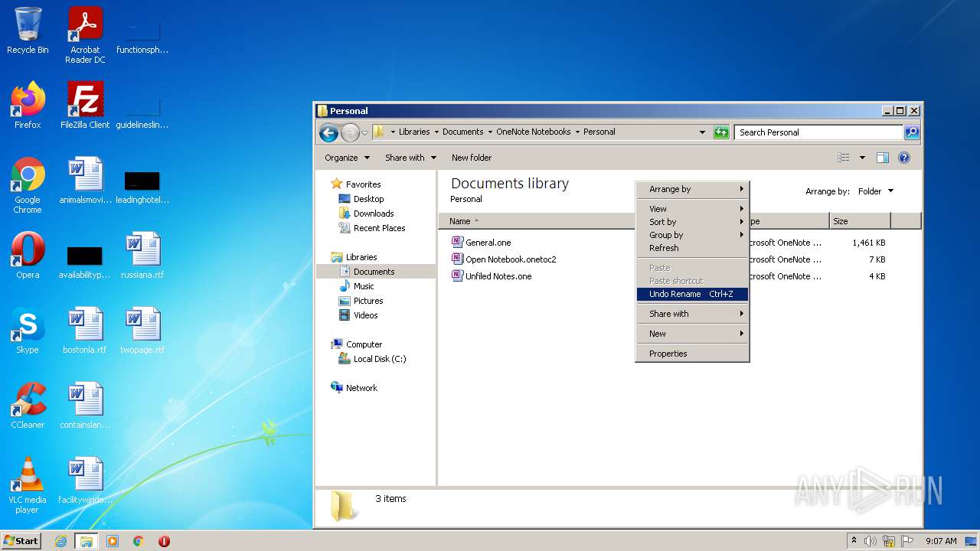980x551 pixels.
Task: Open the Opera desktop shortcut
Action: (x=28, y=255)
